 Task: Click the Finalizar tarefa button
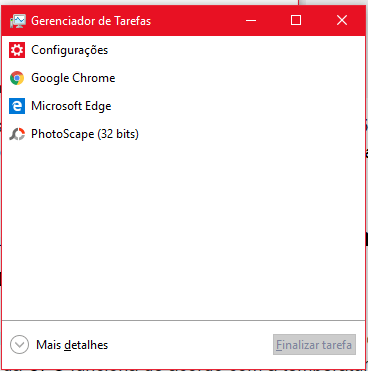[314, 345]
